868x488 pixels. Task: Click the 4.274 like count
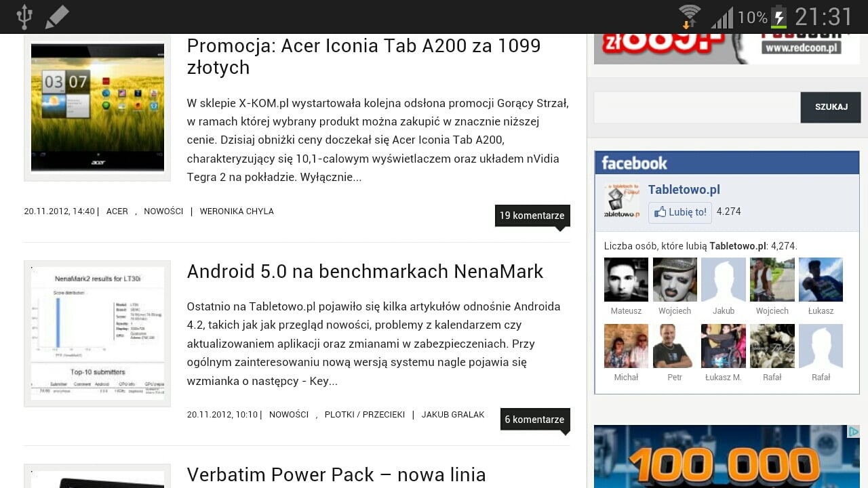coord(729,212)
